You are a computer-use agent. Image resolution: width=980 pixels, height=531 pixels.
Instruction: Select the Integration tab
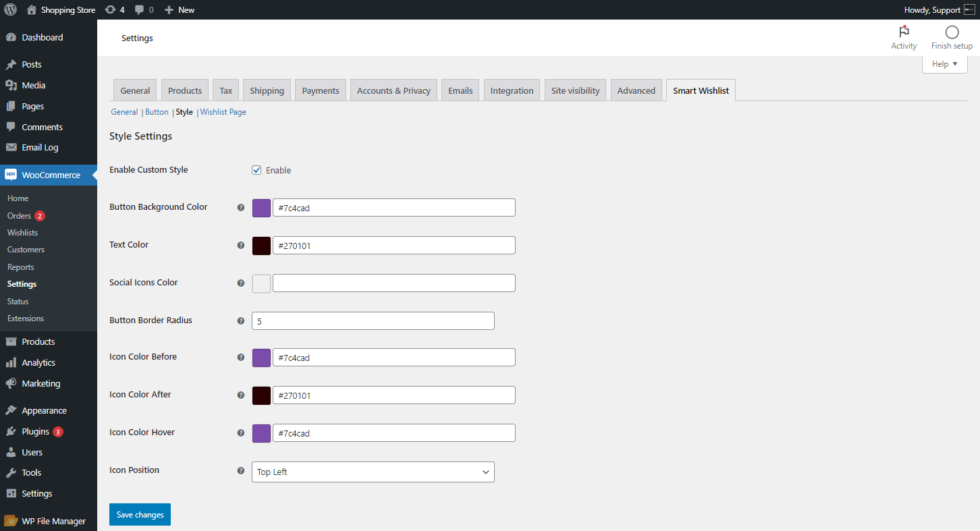pos(512,90)
